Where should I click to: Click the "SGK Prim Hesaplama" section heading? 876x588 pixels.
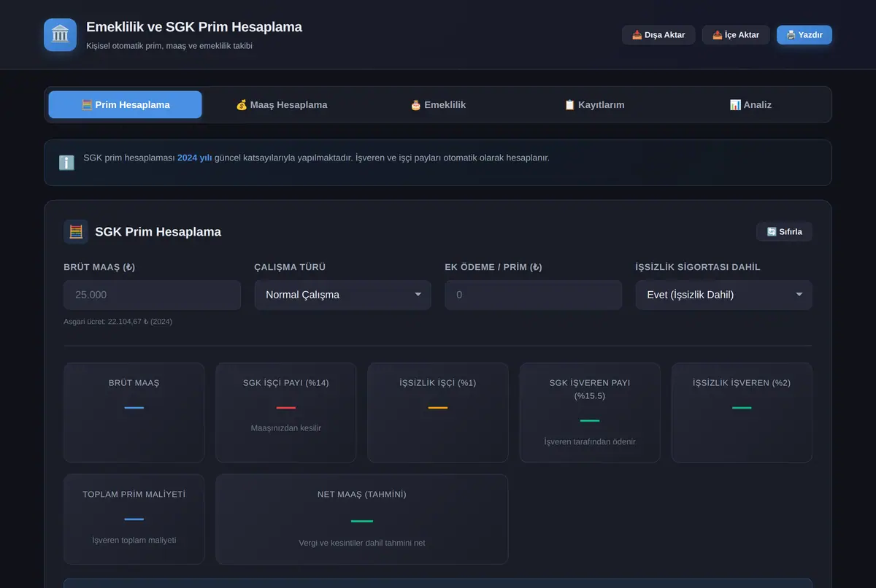click(x=158, y=232)
